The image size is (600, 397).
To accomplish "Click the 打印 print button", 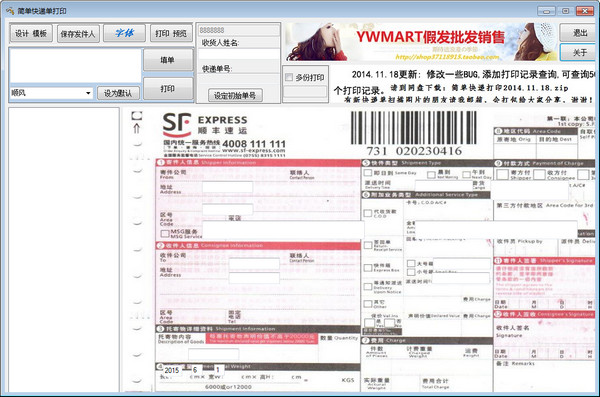I will point(168,89).
